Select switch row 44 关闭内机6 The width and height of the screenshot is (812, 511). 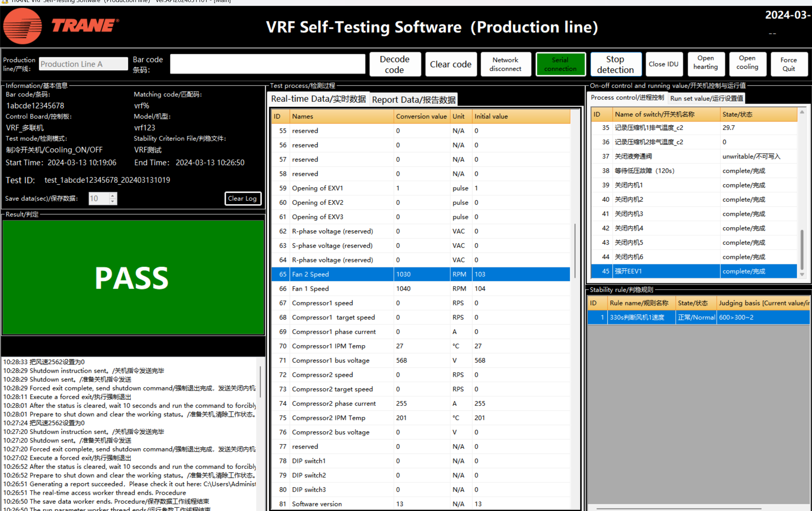(694, 257)
